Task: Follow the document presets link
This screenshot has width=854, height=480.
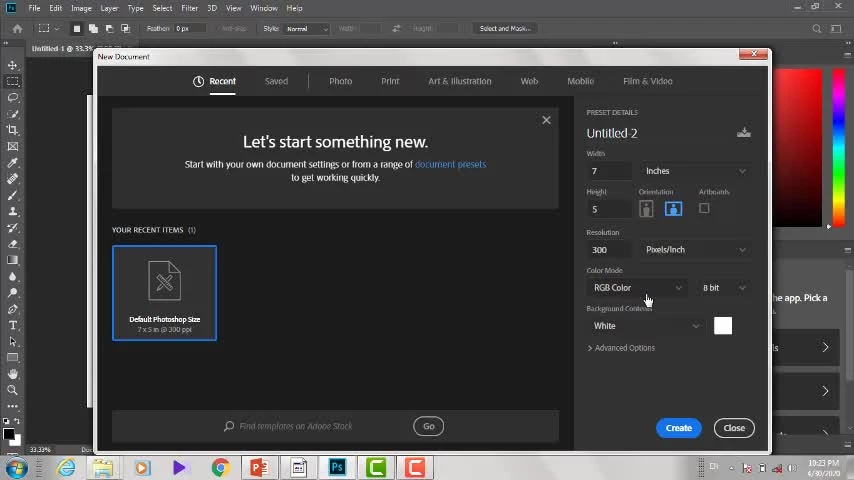Action: pos(450,164)
